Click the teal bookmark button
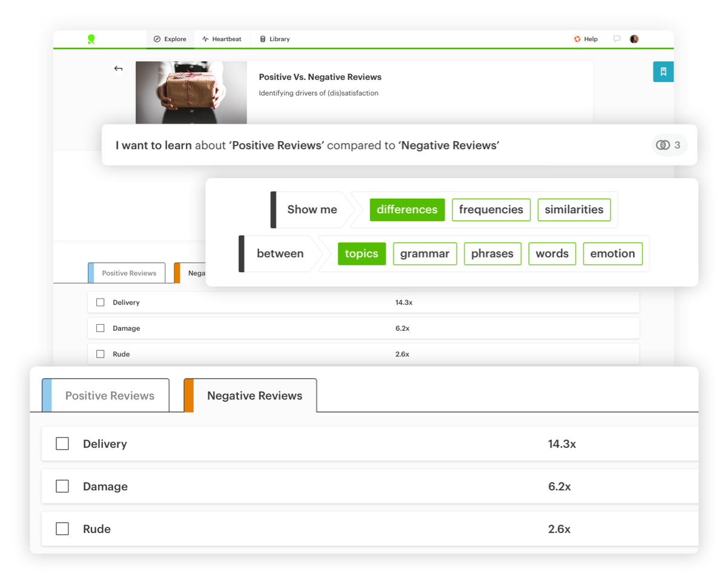728x584 pixels. [663, 71]
